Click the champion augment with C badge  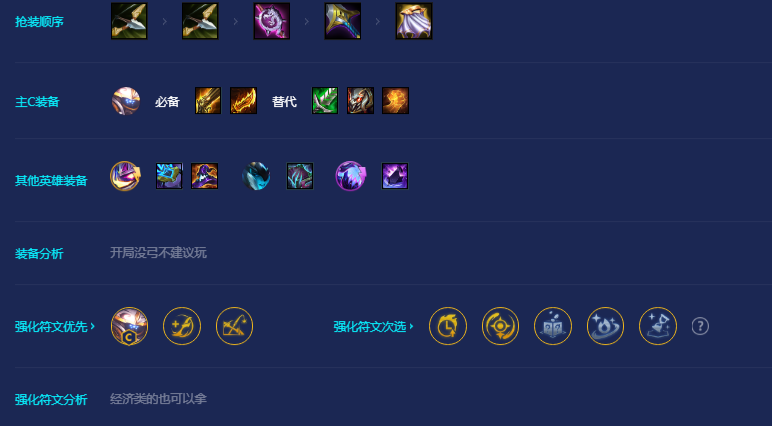pyautogui.click(x=129, y=326)
